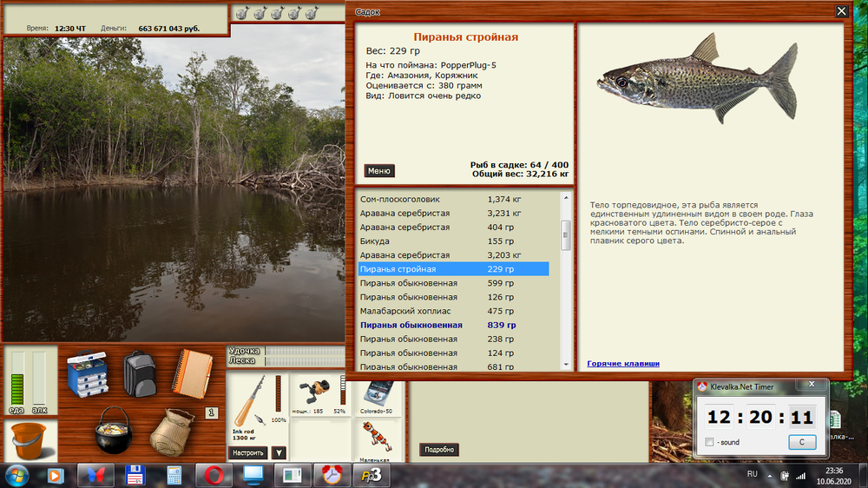The width and height of the screenshot is (868, 488).
Task: Expand the dropdown arrow beside Настроить
Action: (x=279, y=452)
